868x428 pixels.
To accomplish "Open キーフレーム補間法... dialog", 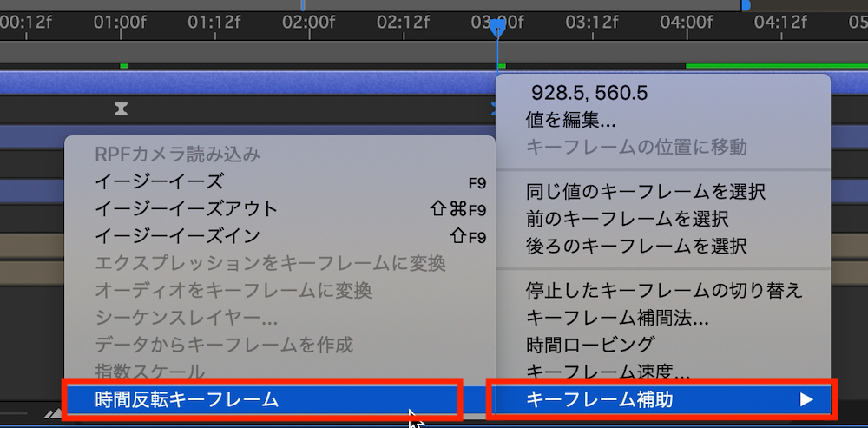I will 662,317.
